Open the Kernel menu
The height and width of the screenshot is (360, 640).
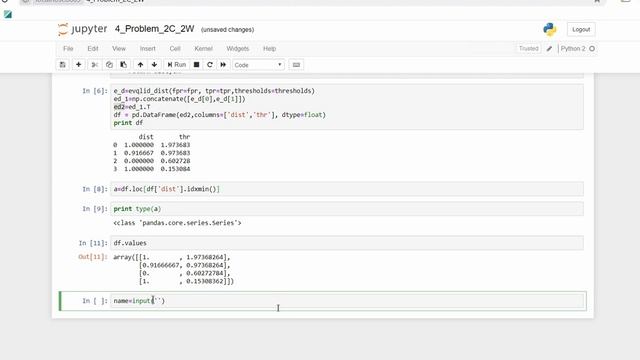203,49
